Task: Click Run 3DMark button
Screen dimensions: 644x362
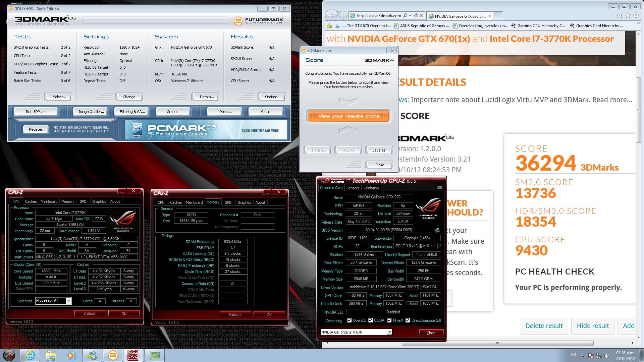Action: [x=36, y=112]
